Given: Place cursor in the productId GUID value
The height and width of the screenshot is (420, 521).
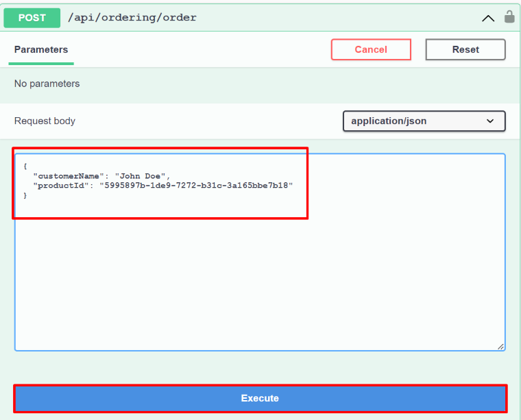Looking at the screenshot, I should pyautogui.click(x=198, y=186).
